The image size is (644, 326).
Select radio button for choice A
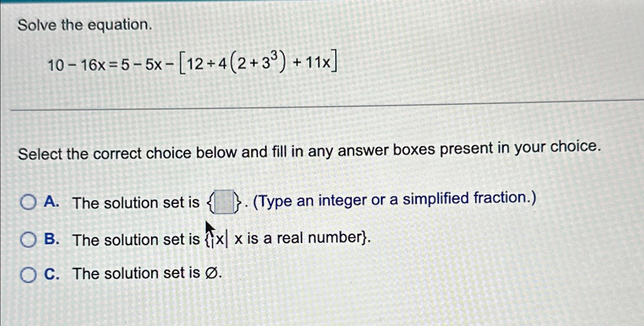click(28, 203)
